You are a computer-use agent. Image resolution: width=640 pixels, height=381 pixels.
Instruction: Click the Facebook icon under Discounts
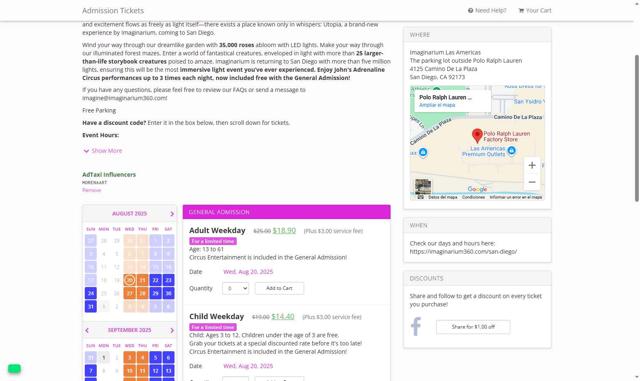[416, 327]
